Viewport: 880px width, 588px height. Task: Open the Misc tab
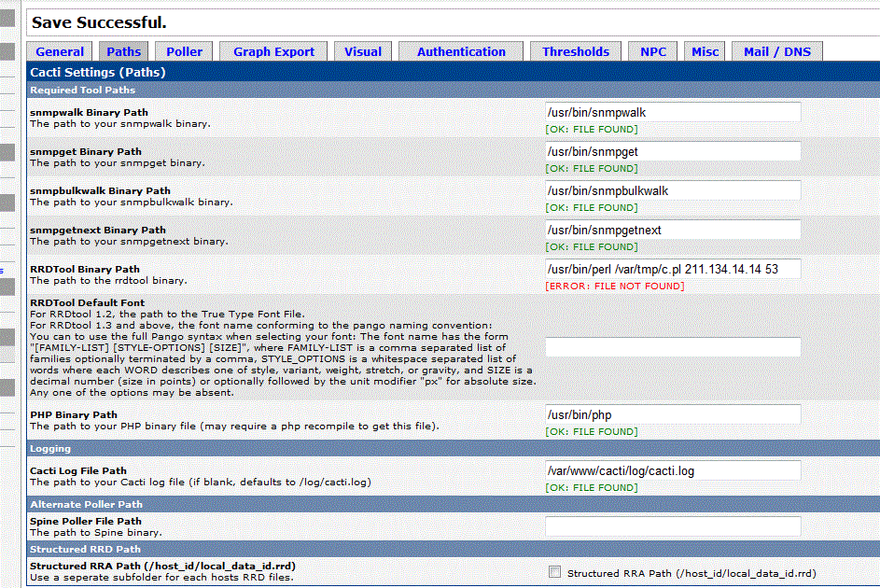coord(705,51)
